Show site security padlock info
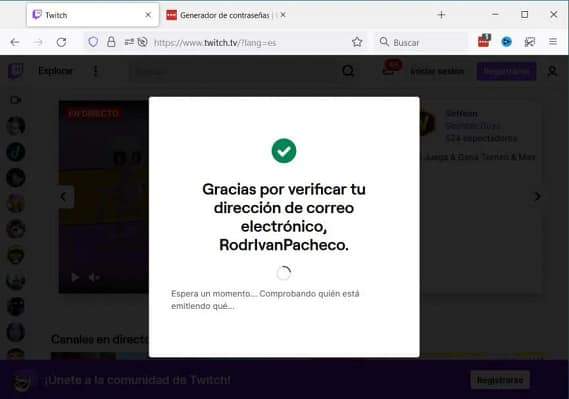Viewport: 569px width, 399px height. pos(111,42)
